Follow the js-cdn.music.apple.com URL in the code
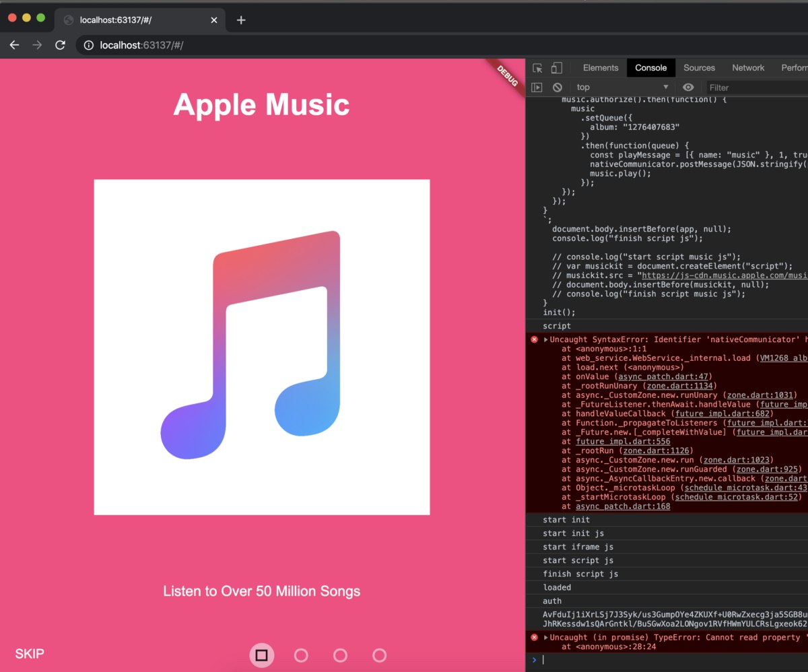Screen dimensions: 808x672 click(723, 275)
